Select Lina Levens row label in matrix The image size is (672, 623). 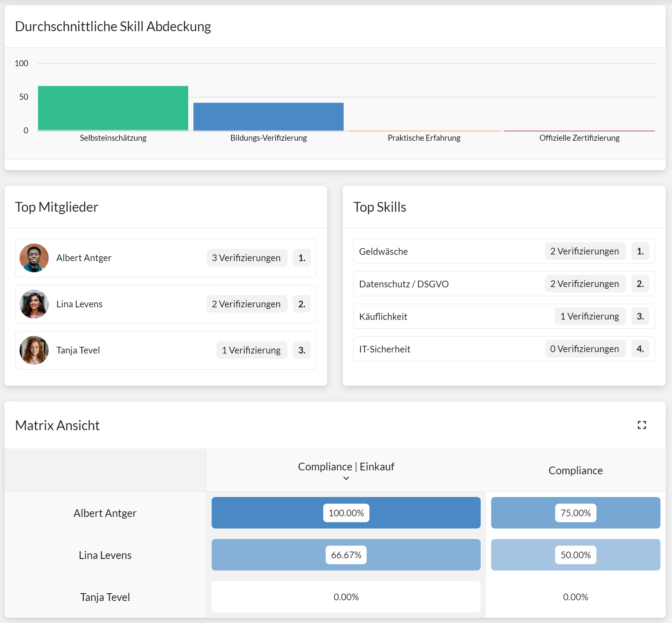pos(105,555)
